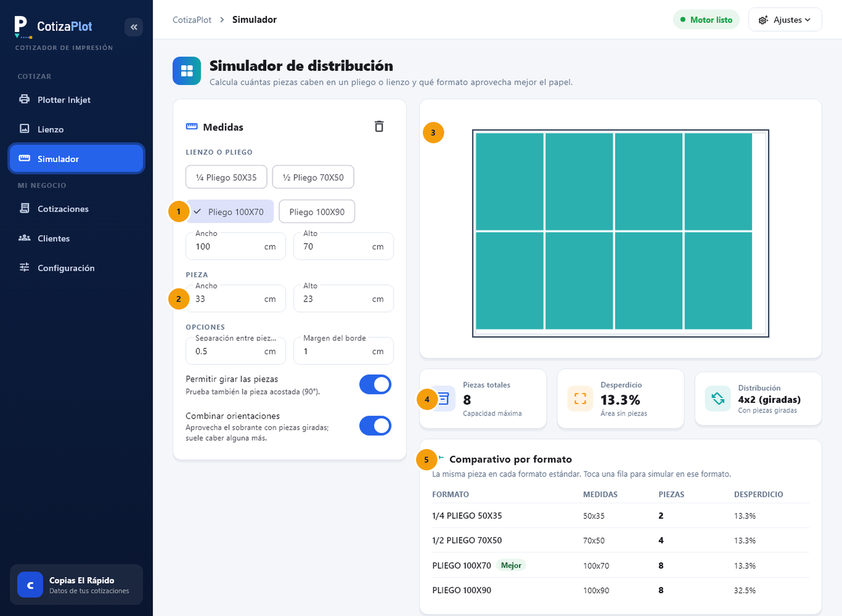Click the ruler icon next to Medidas
Viewport: 842px width, 616px height.
[x=192, y=126]
